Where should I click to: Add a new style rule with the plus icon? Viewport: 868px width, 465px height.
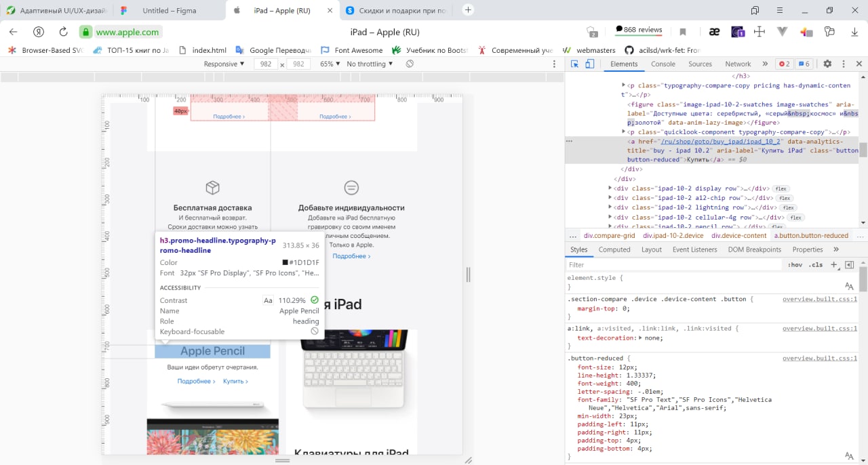pos(834,265)
